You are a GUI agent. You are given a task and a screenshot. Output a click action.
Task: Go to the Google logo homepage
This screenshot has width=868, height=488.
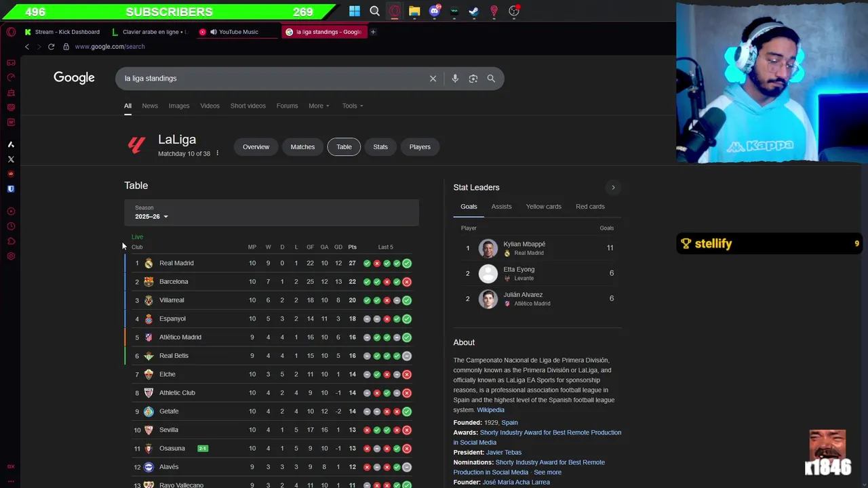tap(74, 78)
